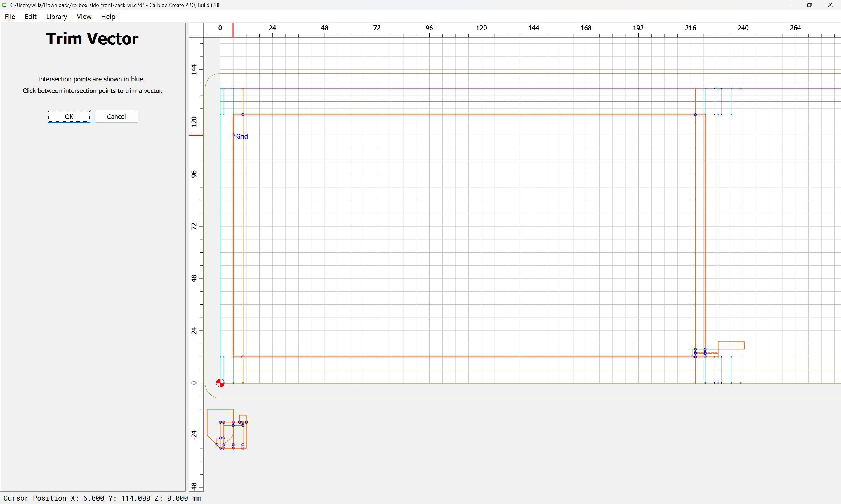Screen dimensions: 841x504
Task: Open the File menu
Action: tap(10, 17)
